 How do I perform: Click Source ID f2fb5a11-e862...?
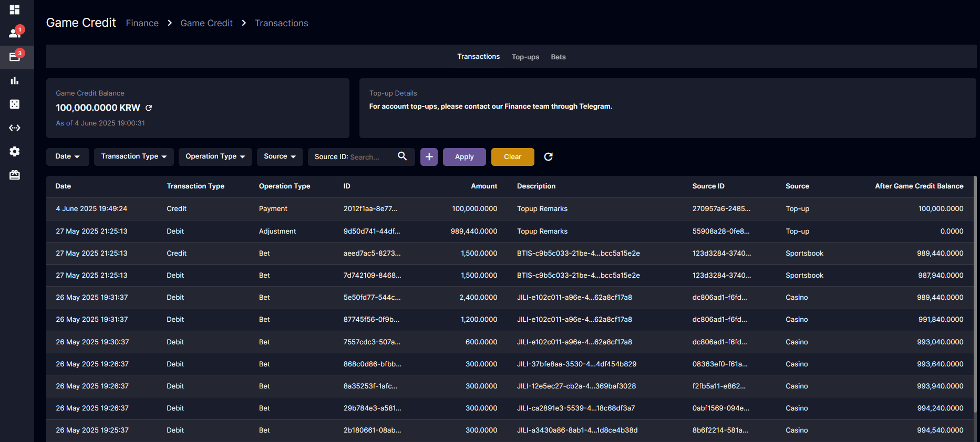719,386
